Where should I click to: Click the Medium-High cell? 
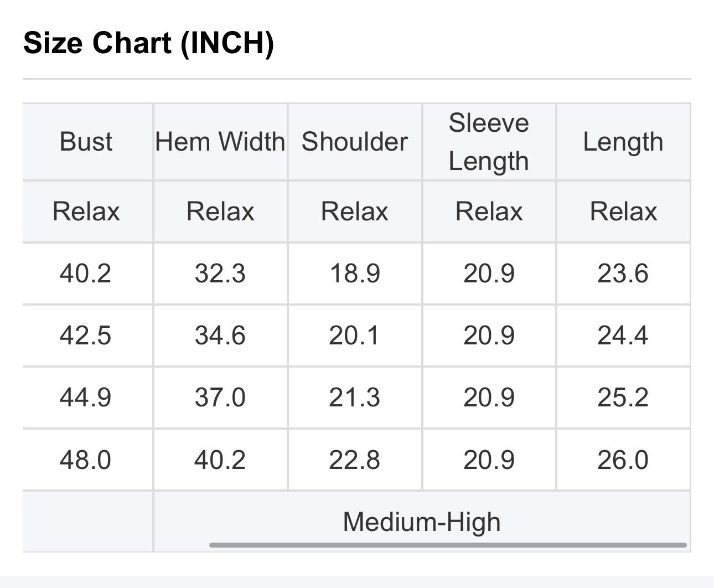pos(422,522)
